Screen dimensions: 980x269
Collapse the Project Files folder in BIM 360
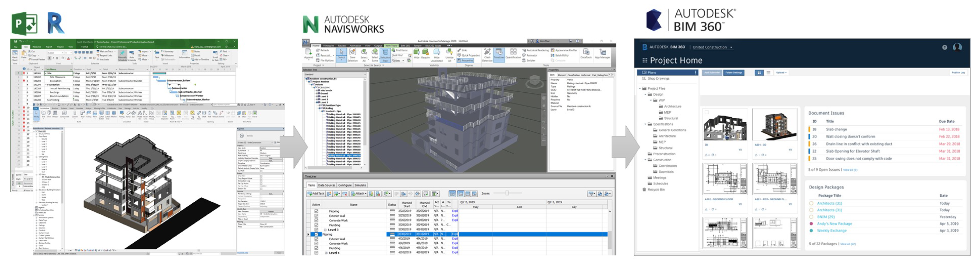[640, 88]
